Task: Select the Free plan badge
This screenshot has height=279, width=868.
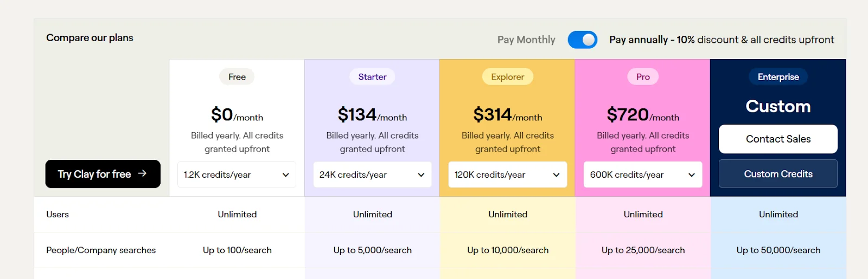Action: [237, 77]
